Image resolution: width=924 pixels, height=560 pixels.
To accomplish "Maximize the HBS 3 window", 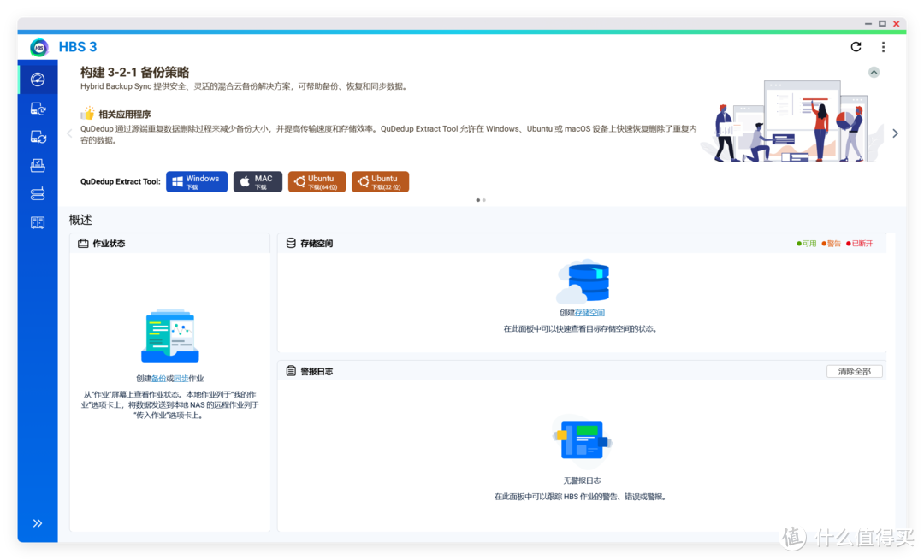I will (x=882, y=24).
